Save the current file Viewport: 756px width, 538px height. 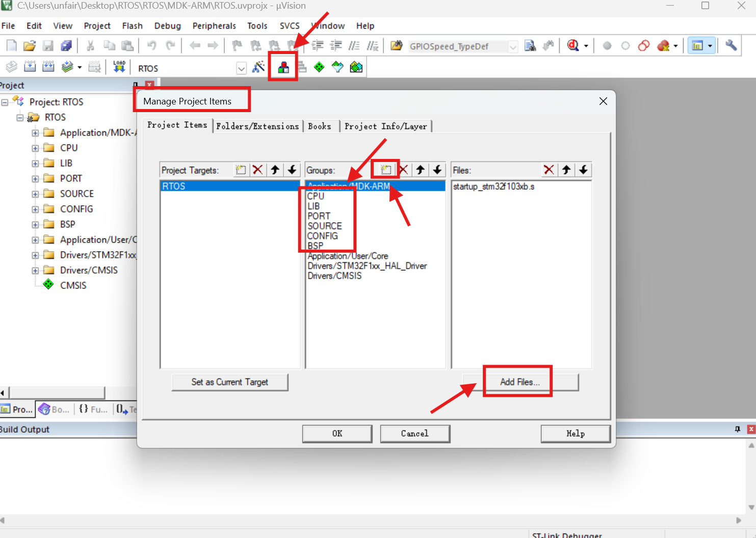(x=48, y=46)
